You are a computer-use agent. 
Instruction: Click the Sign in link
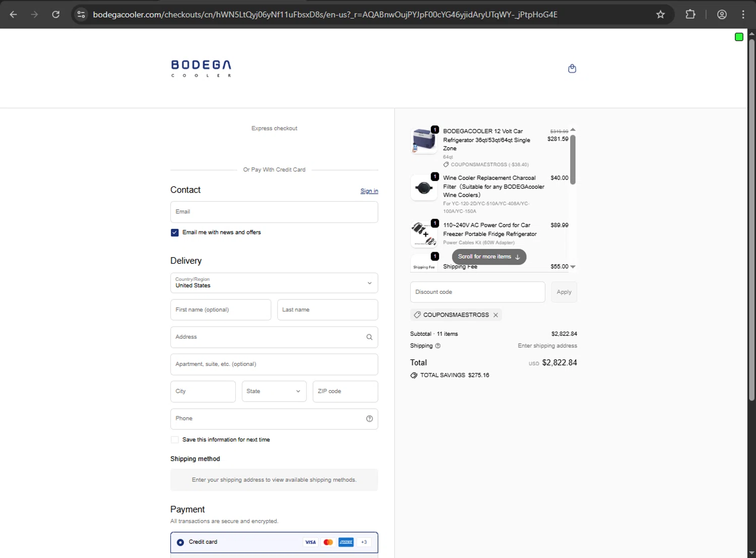point(369,191)
